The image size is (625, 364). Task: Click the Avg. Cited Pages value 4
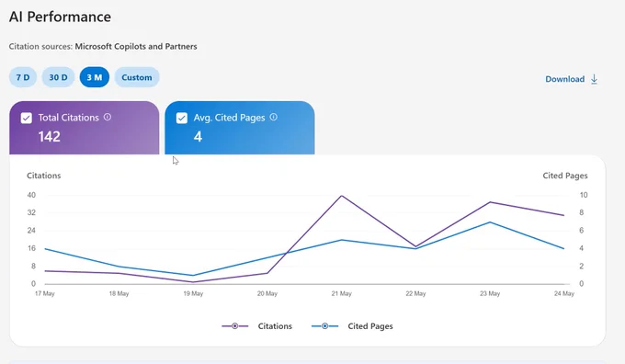[199, 137]
